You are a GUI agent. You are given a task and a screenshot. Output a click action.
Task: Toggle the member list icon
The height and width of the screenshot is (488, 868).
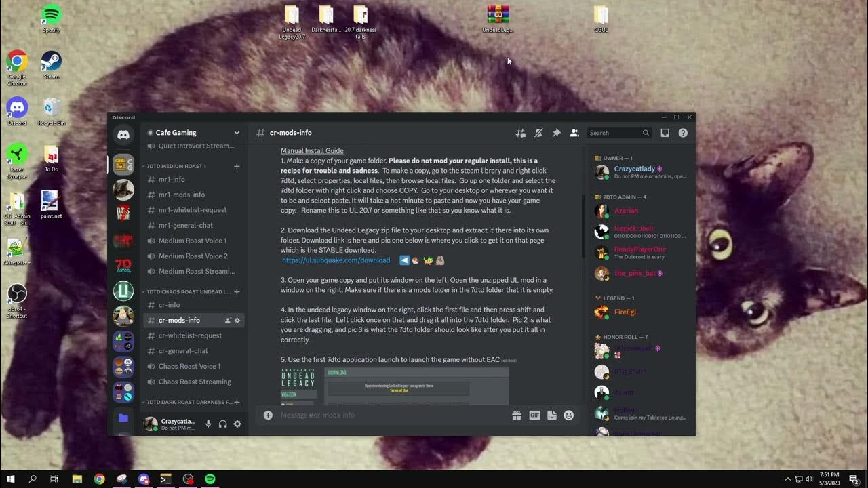[574, 133]
